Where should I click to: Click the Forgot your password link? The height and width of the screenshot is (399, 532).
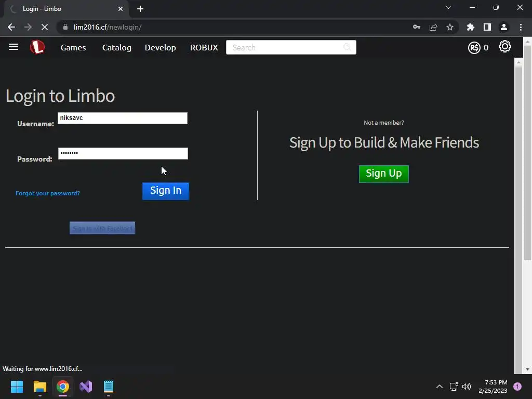pos(48,193)
